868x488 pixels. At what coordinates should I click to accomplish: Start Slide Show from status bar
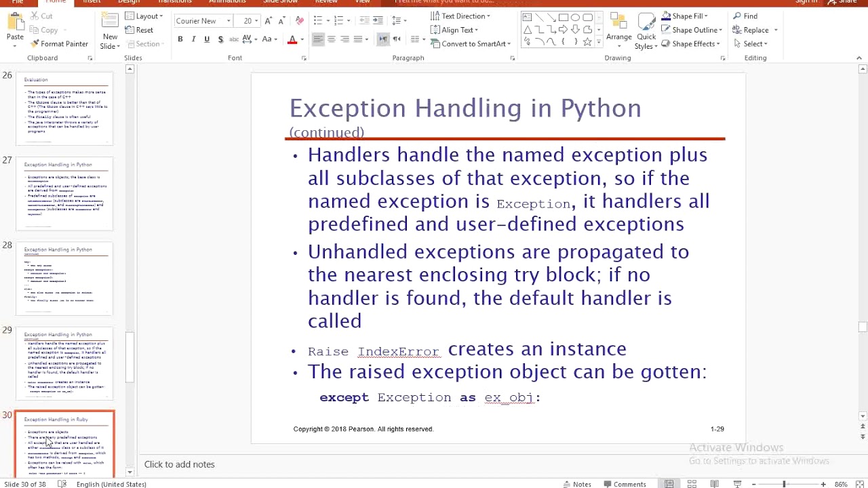(x=737, y=484)
